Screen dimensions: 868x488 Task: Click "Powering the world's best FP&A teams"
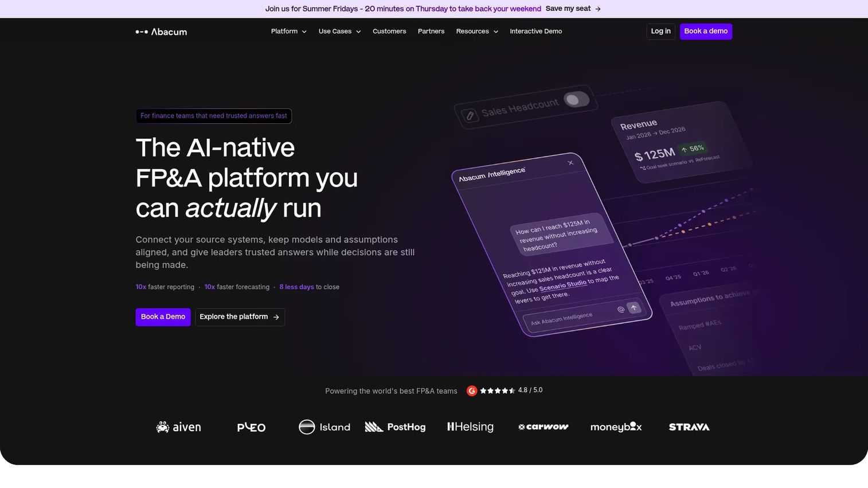click(x=391, y=391)
